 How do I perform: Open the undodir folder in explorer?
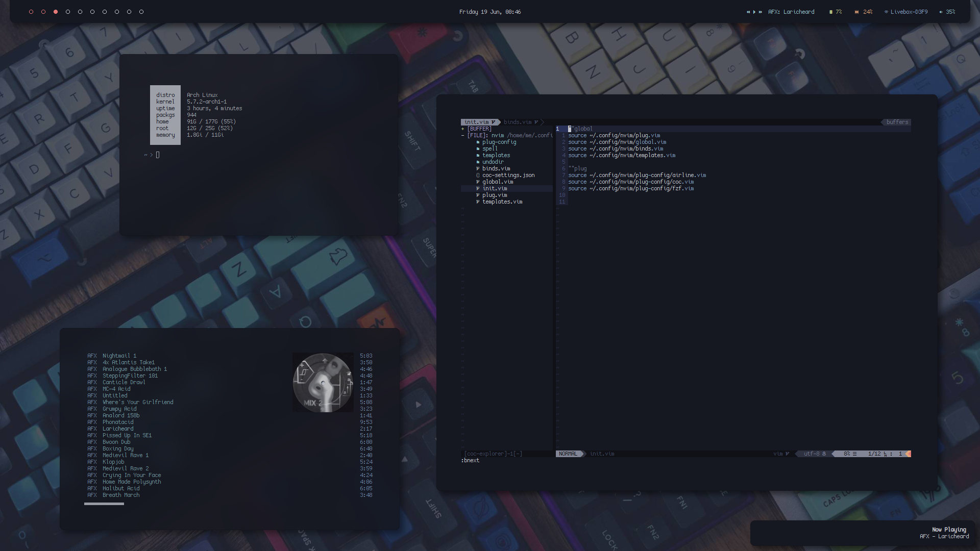point(493,162)
